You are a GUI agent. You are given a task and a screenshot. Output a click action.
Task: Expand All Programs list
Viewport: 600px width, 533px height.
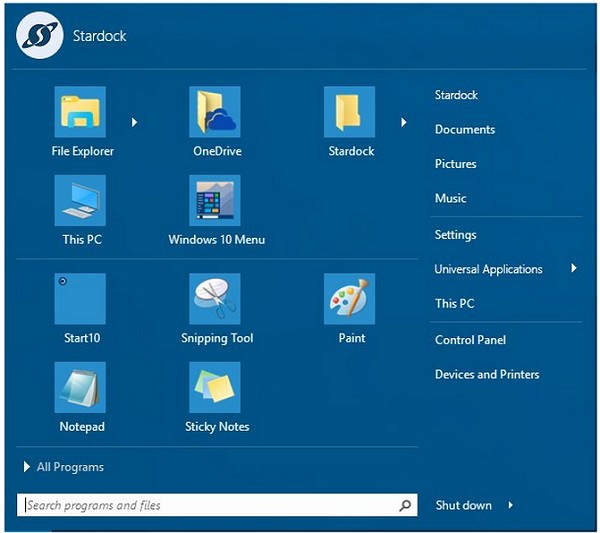click(64, 467)
